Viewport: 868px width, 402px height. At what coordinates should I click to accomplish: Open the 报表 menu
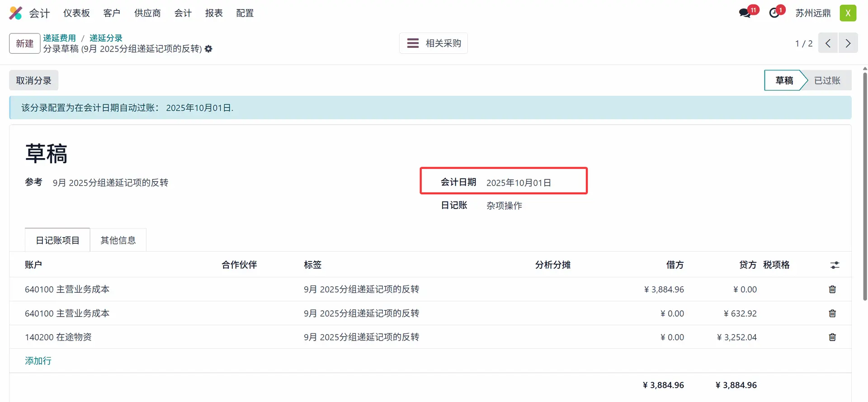point(214,13)
